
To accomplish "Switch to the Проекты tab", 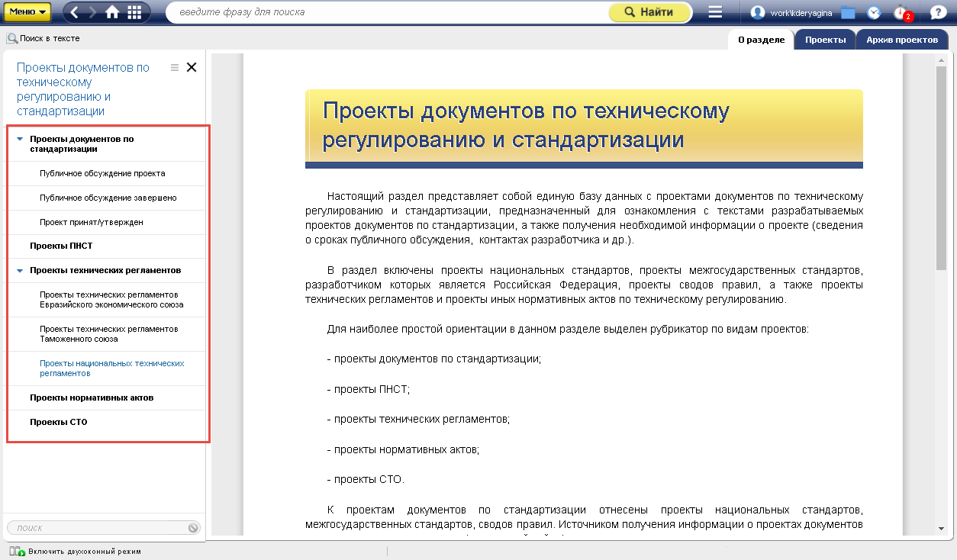I will click(825, 40).
